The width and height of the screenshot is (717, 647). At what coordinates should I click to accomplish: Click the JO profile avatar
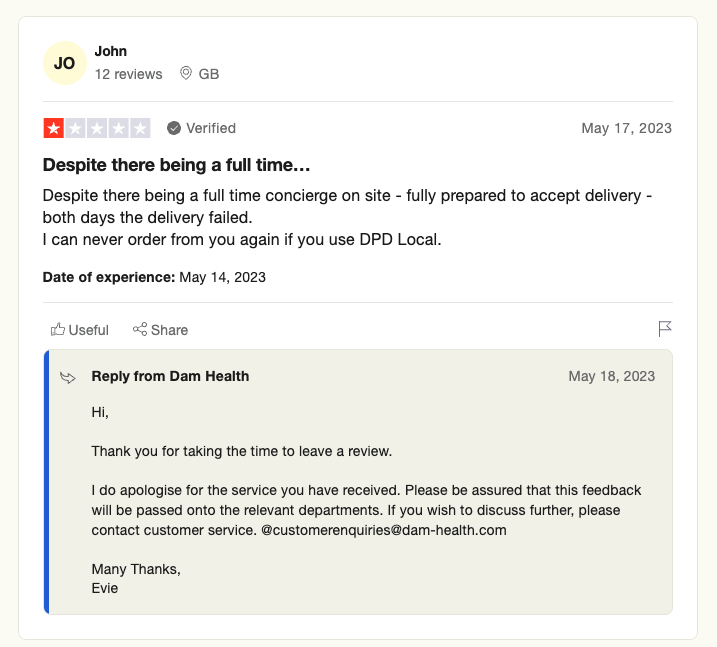pyautogui.click(x=64, y=63)
